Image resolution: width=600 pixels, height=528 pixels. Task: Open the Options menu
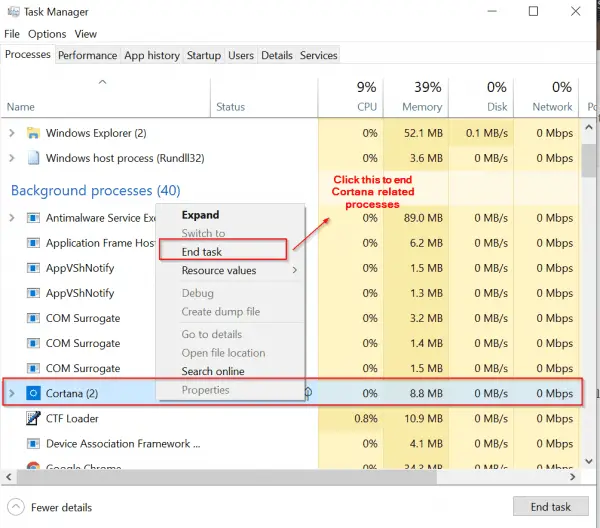tap(47, 34)
